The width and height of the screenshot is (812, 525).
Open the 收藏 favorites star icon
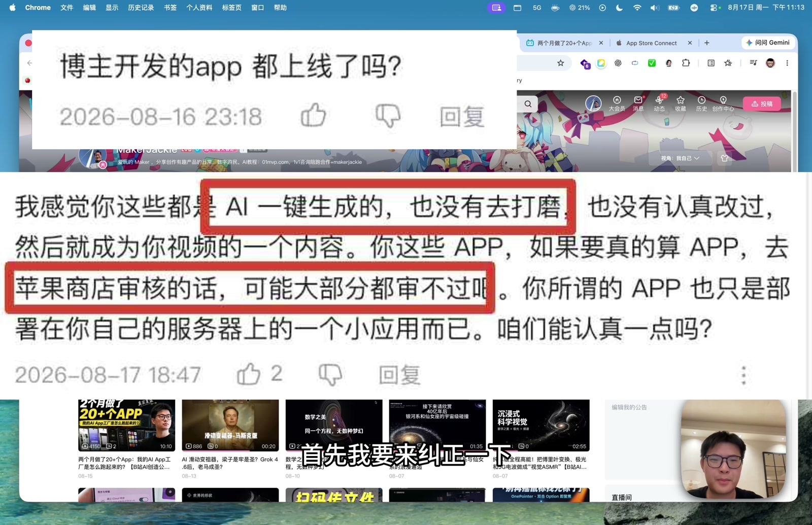pyautogui.click(x=681, y=103)
